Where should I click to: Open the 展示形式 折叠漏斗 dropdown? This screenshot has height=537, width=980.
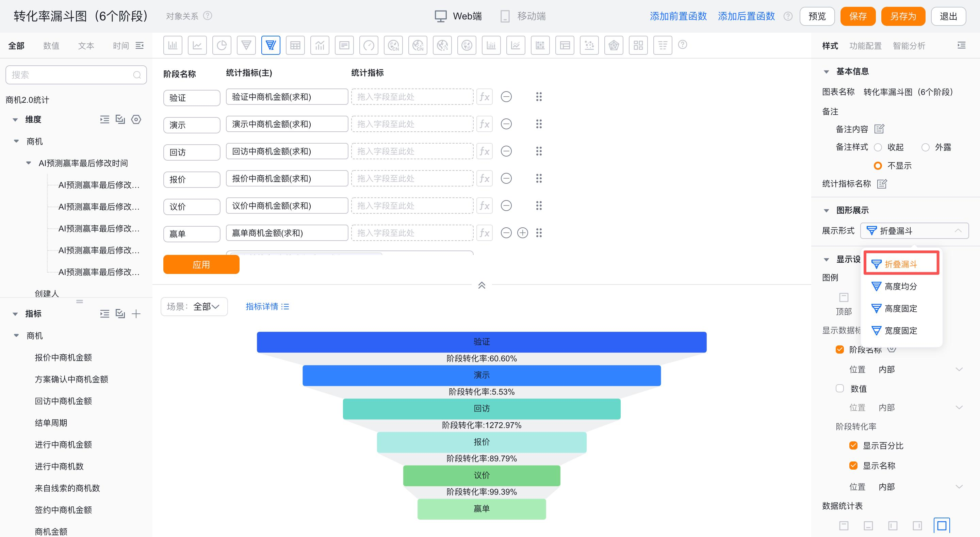(x=914, y=231)
